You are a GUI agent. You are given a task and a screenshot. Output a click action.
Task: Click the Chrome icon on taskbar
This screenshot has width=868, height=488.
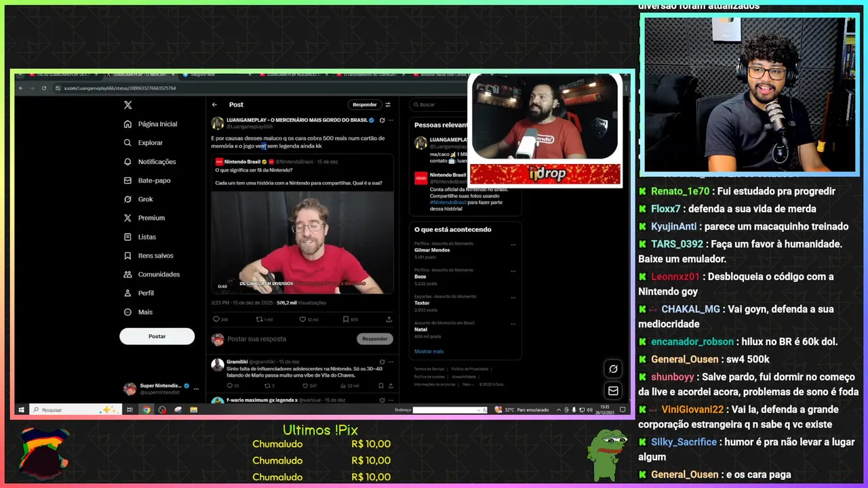(x=146, y=409)
